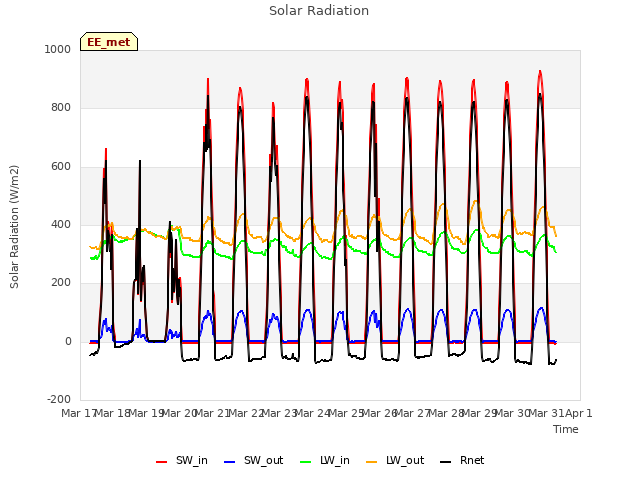Image resolution: width=640 pixels, height=480 pixels.
Task: Toggle SW_in series legend entry
Action: pyautogui.click(x=182, y=460)
